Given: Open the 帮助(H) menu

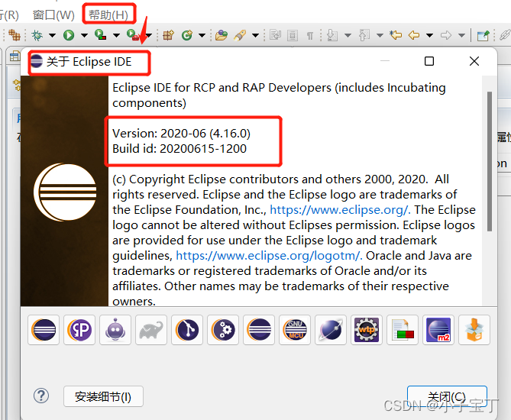Looking at the screenshot, I should click(x=108, y=15).
